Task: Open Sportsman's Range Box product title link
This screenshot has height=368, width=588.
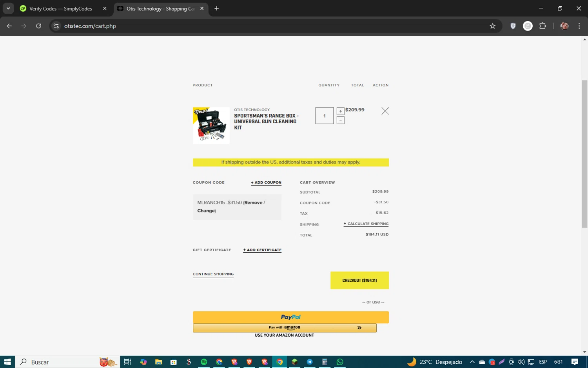Action: (267, 122)
